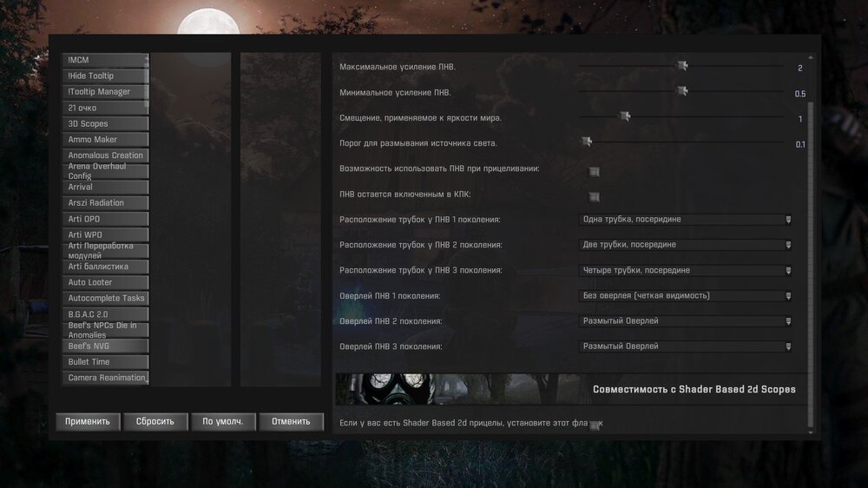Image resolution: width=868 pixels, height=488 pixels.
Task: Open the 3D Scopes settings
Action: pyautogui.click(x=105, y=123)
